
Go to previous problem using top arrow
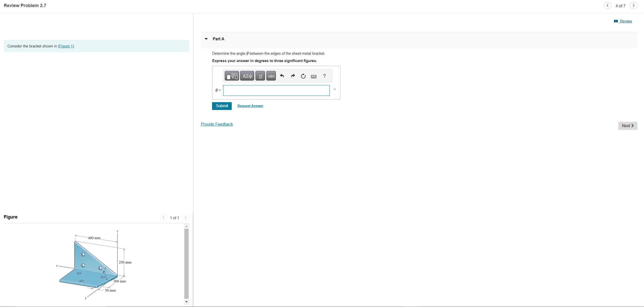[x=607, y=6]
